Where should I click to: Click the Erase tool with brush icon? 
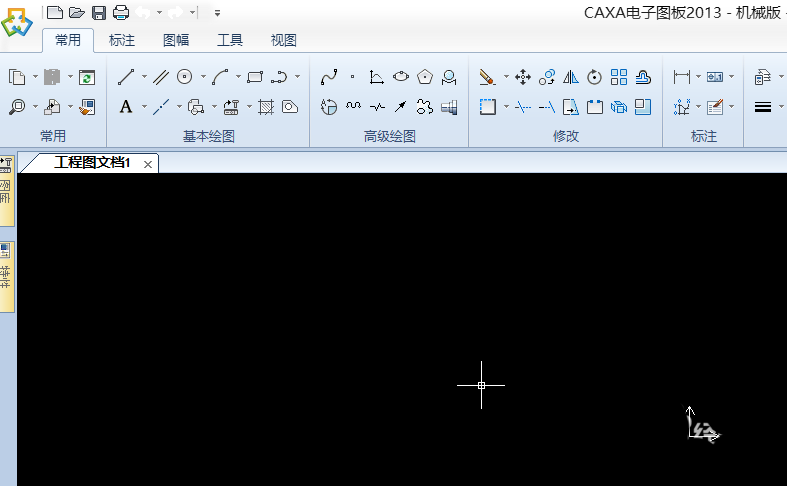pos(487,77)
